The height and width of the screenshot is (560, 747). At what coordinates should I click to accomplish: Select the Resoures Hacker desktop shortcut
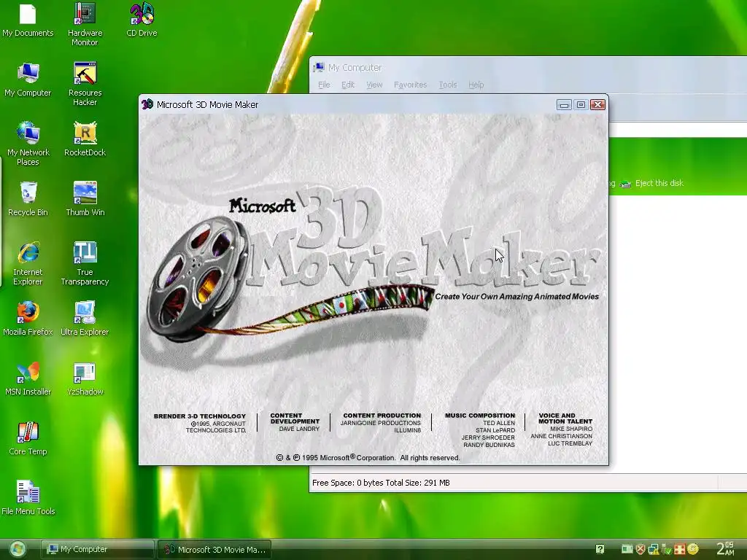click(85, 84)
